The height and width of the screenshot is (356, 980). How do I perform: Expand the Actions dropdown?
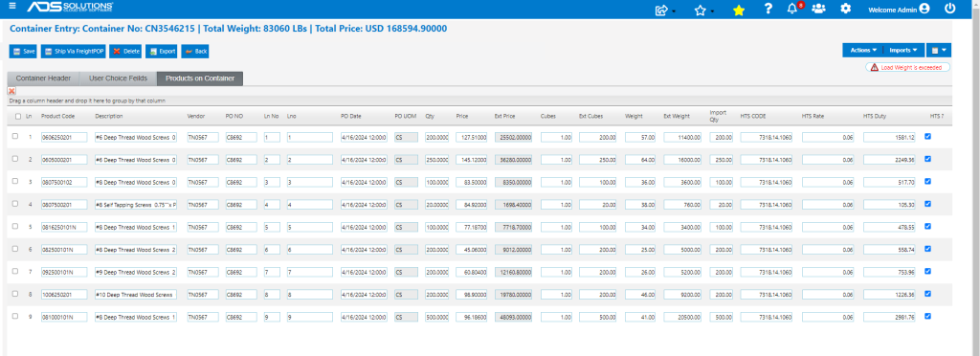pyautogui.click(x=863, y=50)
